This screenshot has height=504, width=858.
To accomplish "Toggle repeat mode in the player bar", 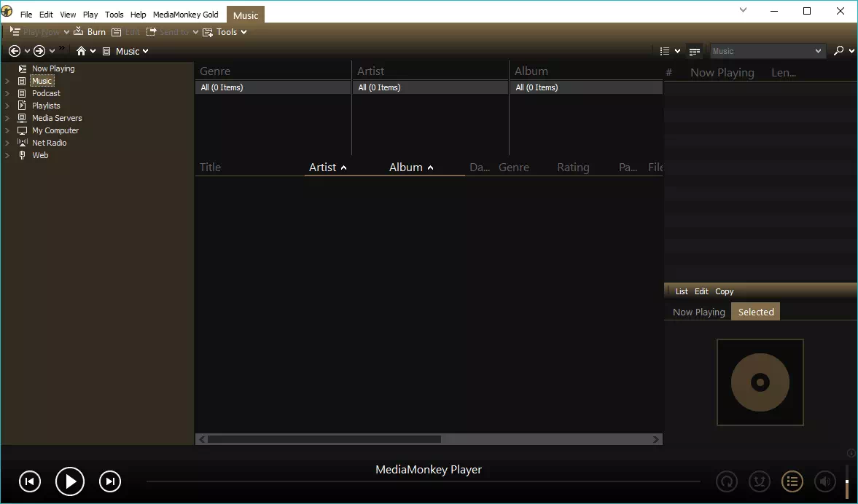I will (727, 481).
